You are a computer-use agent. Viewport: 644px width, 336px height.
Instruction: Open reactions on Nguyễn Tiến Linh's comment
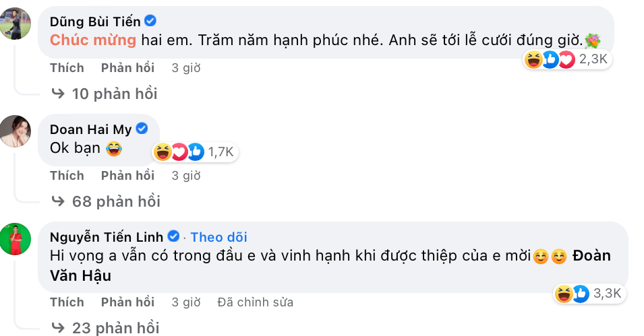pos(590,294)
